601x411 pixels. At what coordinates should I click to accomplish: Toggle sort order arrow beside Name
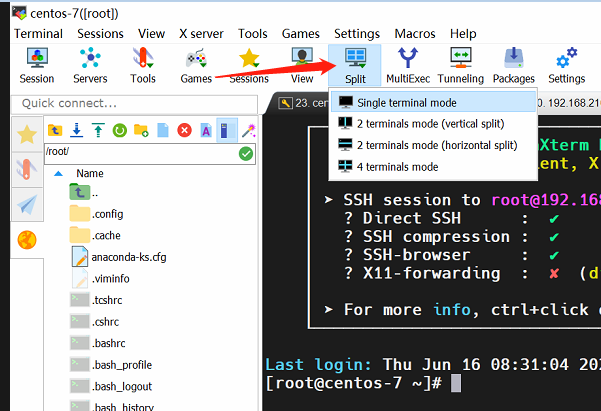tap(58, 174)
